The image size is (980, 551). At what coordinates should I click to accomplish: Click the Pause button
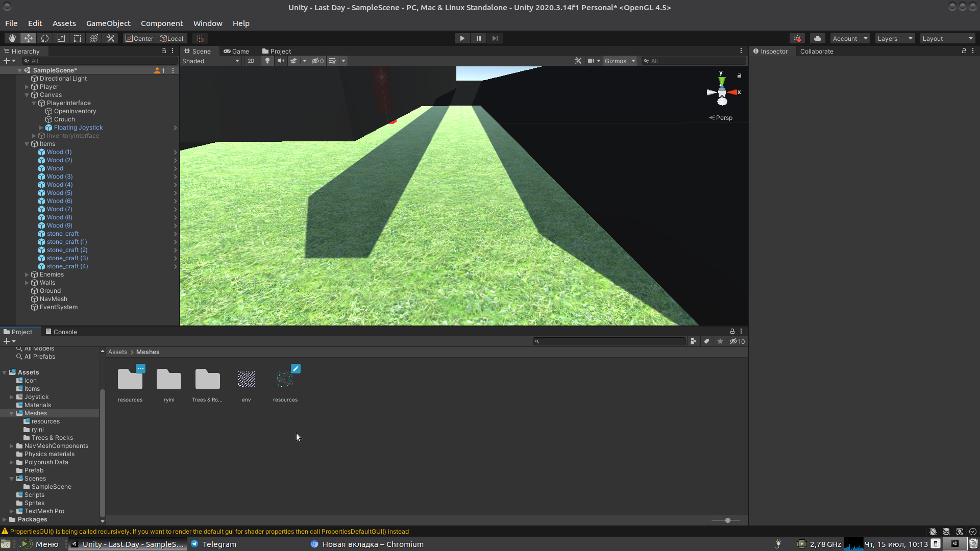pos(478,38)
